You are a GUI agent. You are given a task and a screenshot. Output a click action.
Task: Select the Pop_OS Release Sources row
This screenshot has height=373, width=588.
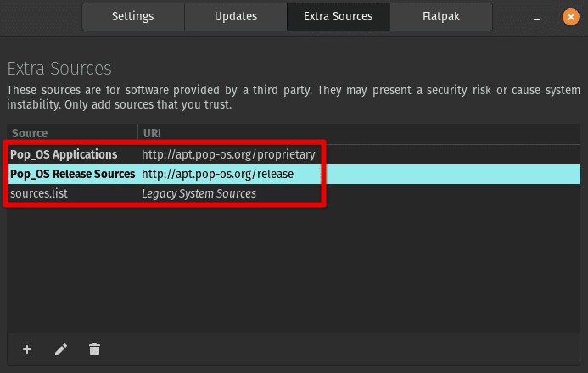[294, 174]
